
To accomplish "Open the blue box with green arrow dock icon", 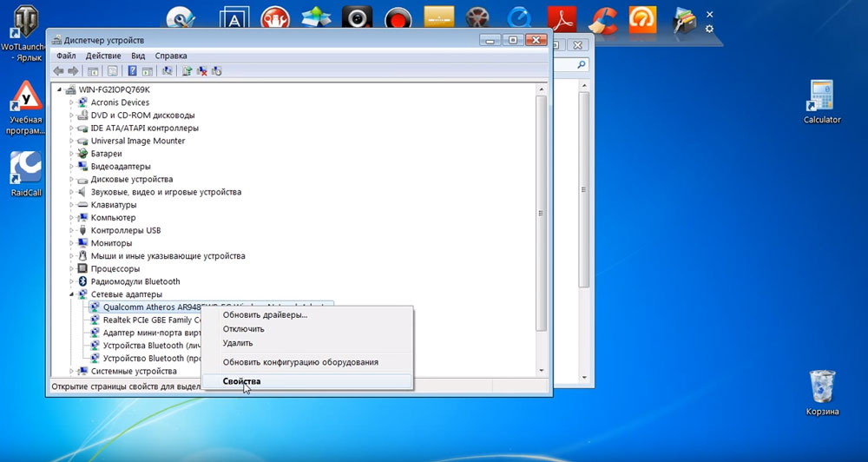I will (x=316, y=16).
